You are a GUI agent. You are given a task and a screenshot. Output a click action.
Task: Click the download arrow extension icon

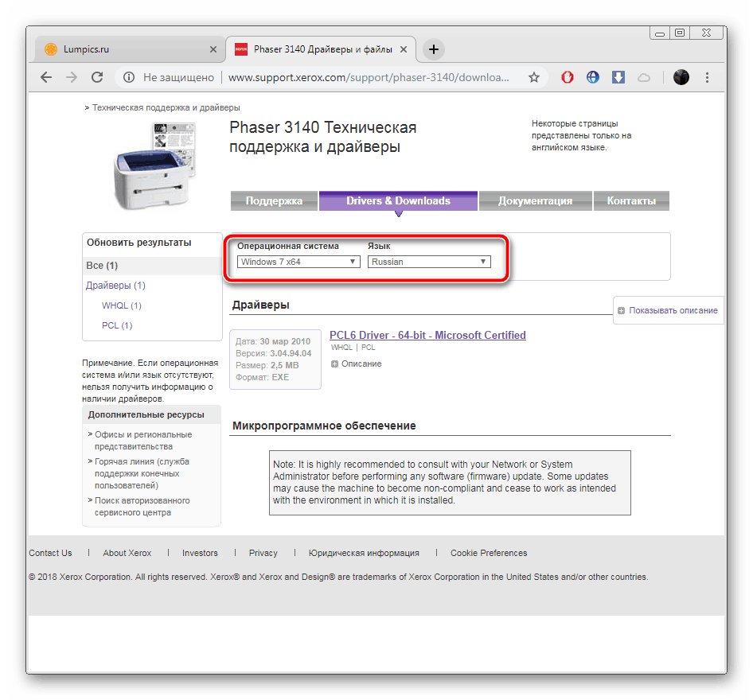coord(618,77)
